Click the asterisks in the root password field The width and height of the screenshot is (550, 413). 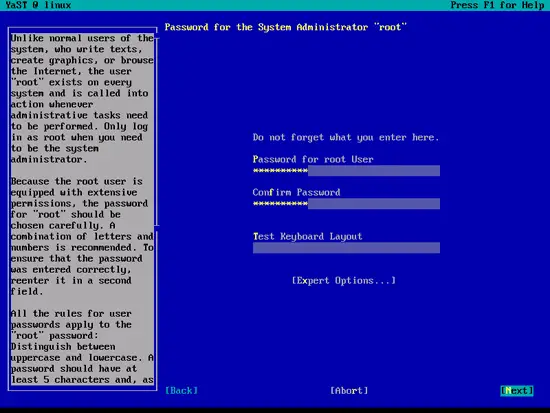click(x=280, y=171)
